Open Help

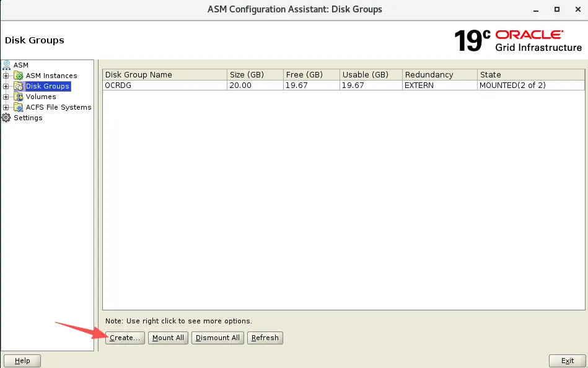(22, 361)
